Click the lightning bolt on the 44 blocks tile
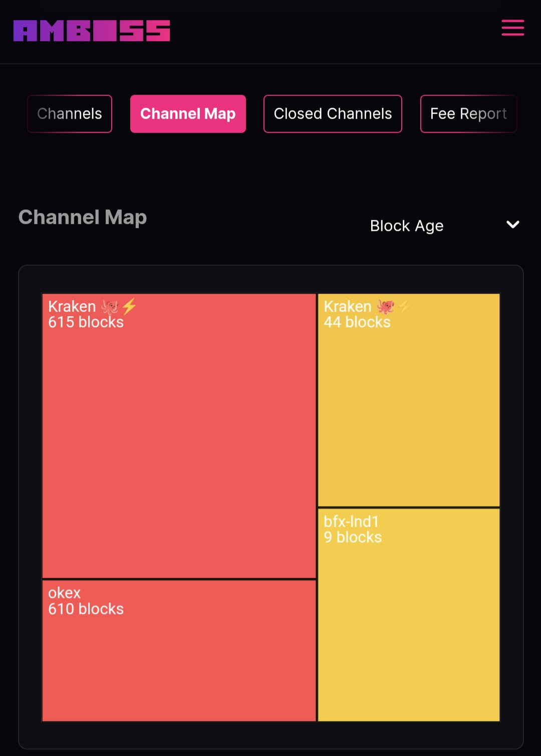 pos(405,306)
